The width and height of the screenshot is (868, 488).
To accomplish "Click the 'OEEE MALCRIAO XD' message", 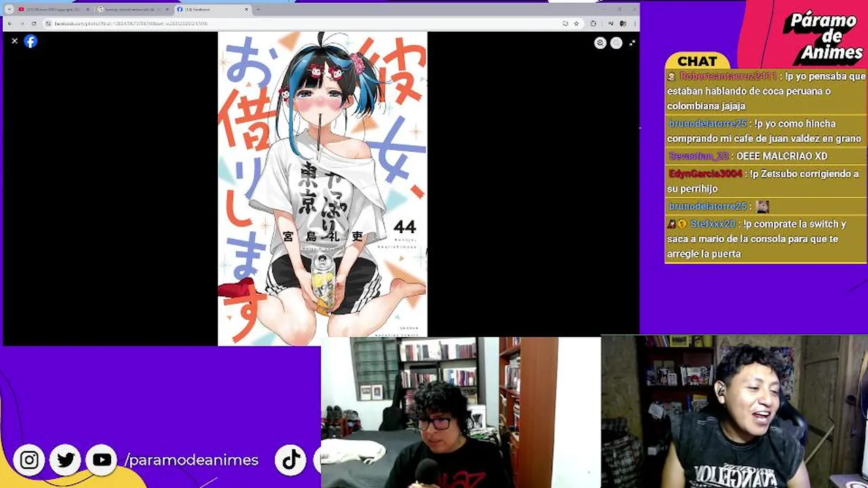I will click(x=782, y=157).
